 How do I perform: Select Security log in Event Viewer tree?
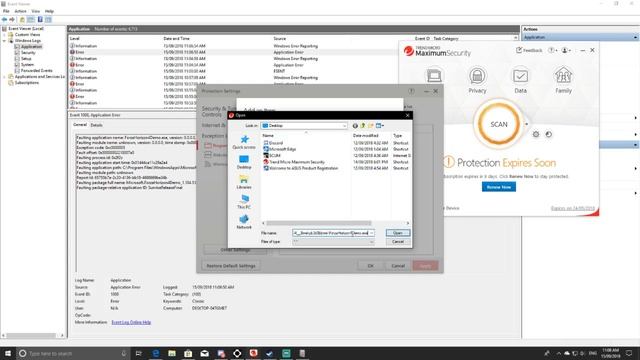(x=28, y=53)
